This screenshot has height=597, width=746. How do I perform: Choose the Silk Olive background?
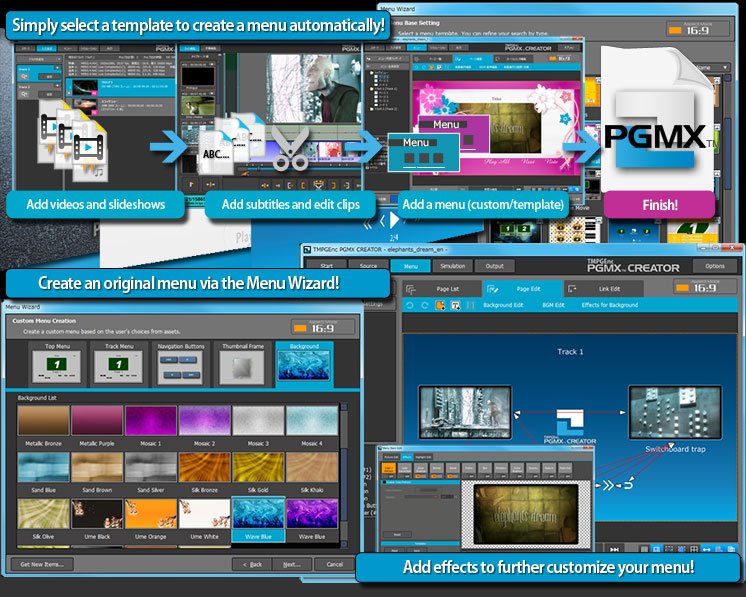tap(43, 519)
